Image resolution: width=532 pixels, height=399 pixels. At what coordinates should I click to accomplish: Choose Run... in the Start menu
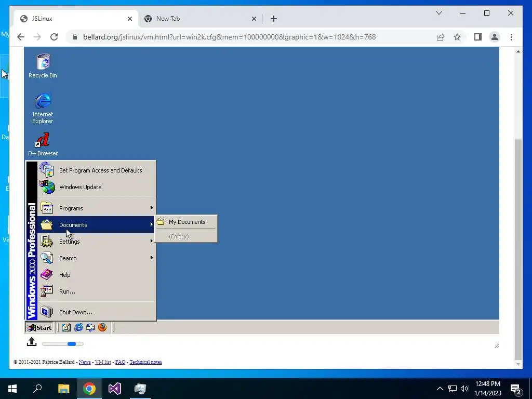[x=97, y=291]
